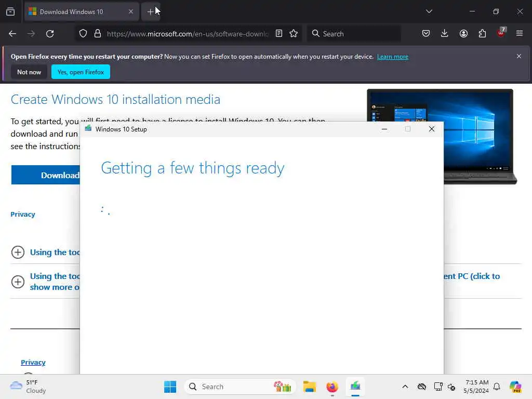The width and height of the screenshot is (532, 399).
Task: Click 'Getting a few things ready' text
Action: pos(193,168)
